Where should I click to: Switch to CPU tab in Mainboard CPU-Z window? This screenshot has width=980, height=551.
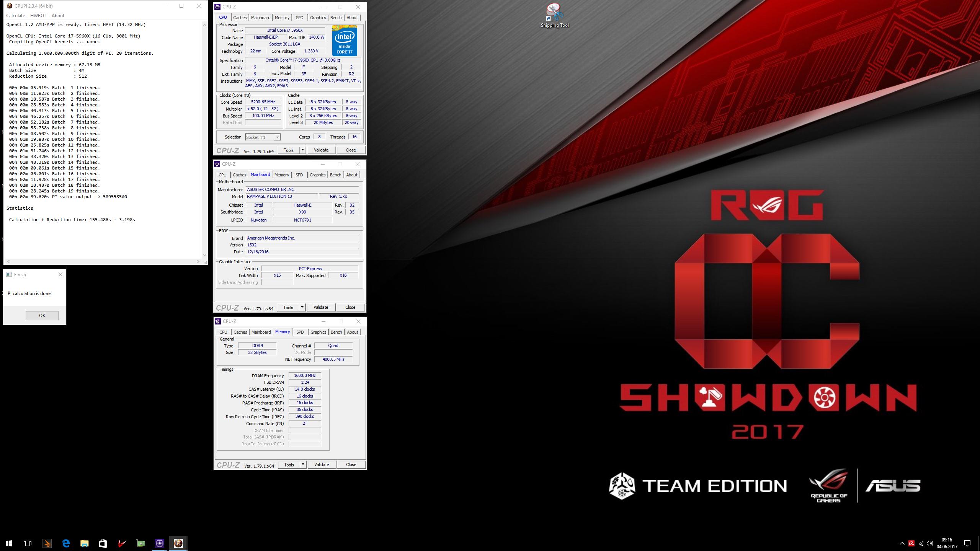222,175
